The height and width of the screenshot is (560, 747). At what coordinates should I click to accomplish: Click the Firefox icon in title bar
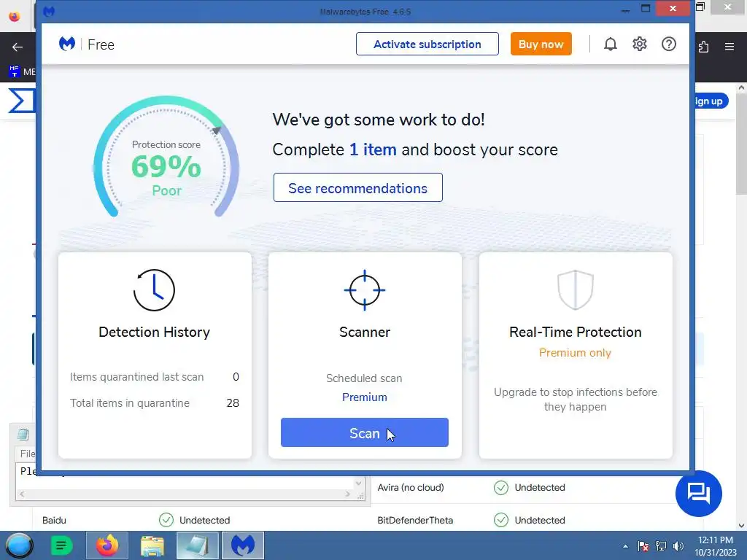[15, 17]
